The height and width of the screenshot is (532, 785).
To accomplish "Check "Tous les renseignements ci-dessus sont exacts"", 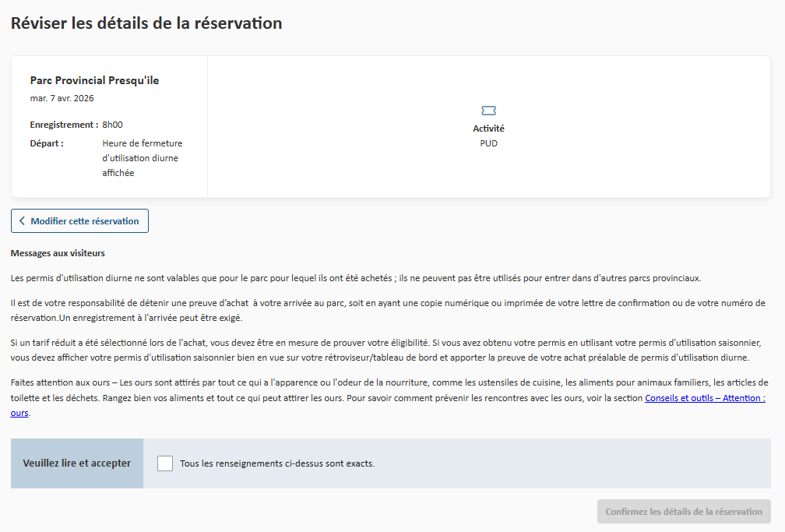I will point(164,463).
